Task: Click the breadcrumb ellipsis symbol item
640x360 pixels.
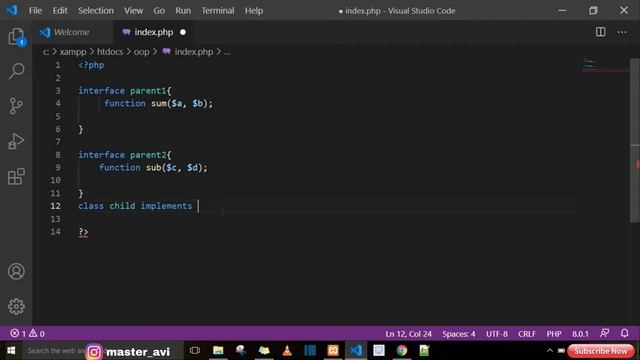Action: pos(227,52)
